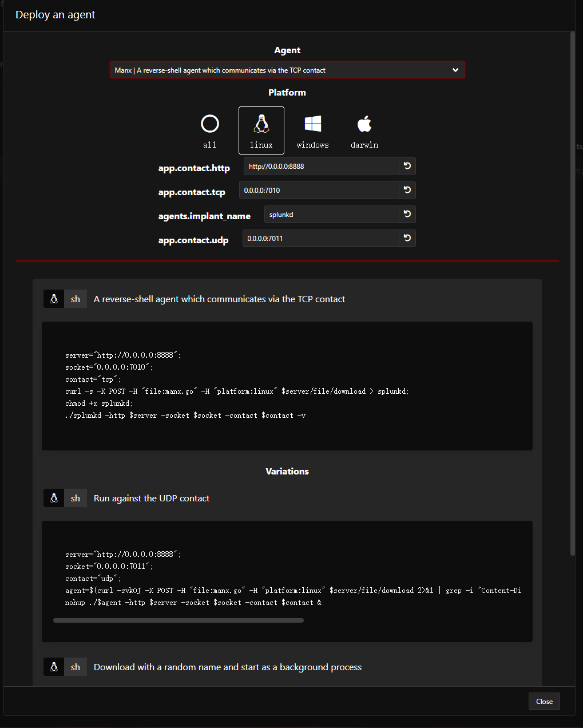Edit the app.contact.http input field
Viewport: 583px width, 728px height.
click(322, 166)
